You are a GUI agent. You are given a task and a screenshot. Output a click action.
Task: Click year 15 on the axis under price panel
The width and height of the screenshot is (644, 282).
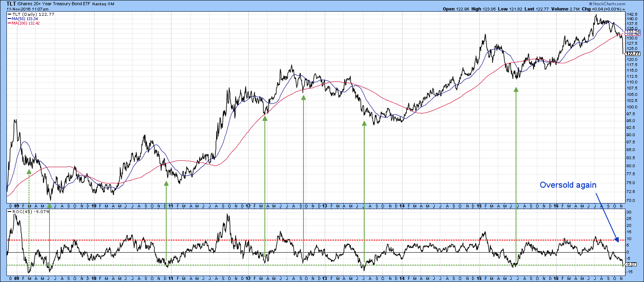click(479, 205)
